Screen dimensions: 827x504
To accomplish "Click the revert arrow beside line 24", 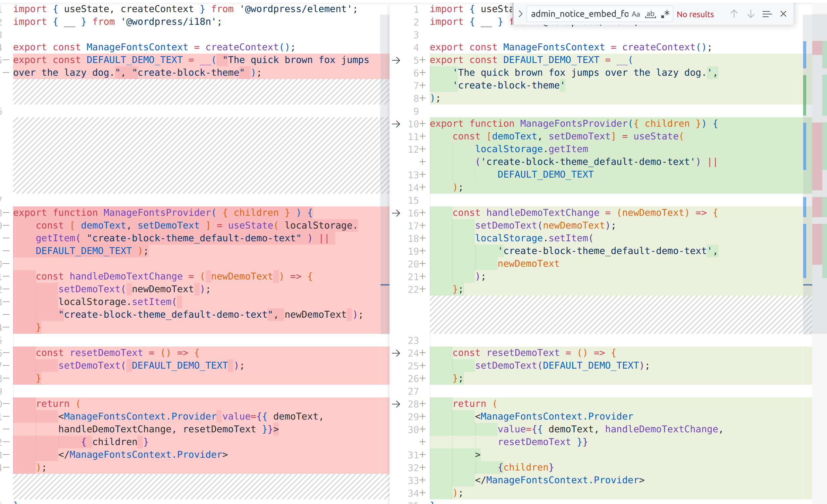I will pyautogui.click(x=396, y=353).
